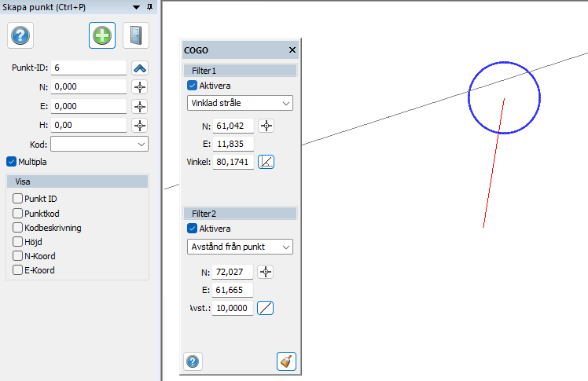The width and height of the screenshot is (588, 381).
Task: Click the green plus create point button
Action: [x=102, y=35]
